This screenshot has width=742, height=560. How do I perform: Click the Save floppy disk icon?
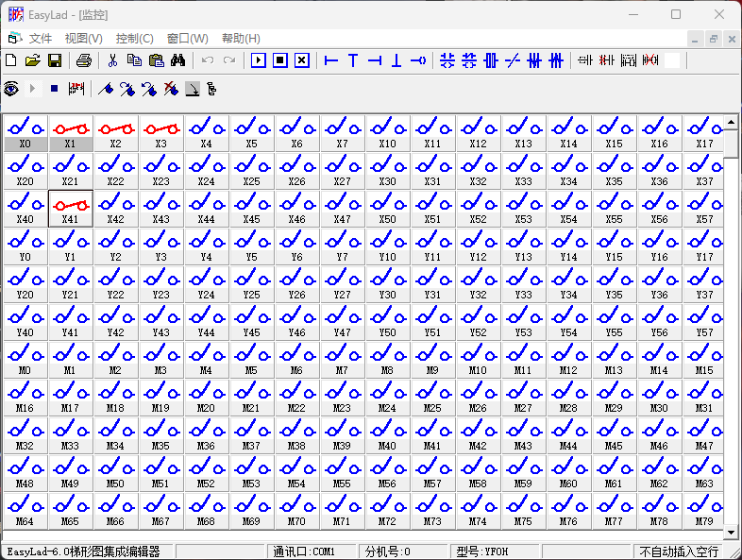pyautogui.click(x=55, y=60)
